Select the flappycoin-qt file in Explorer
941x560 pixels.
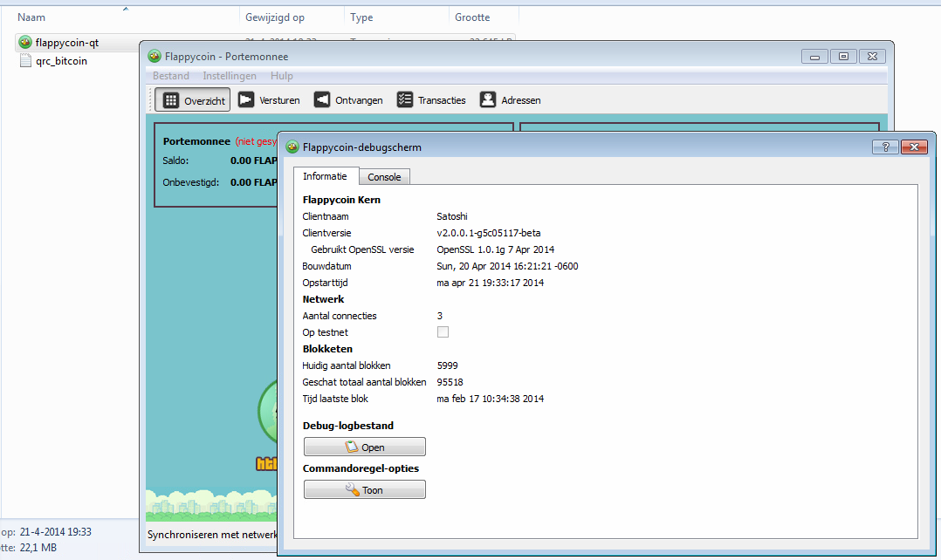click(x=66, y=43)
